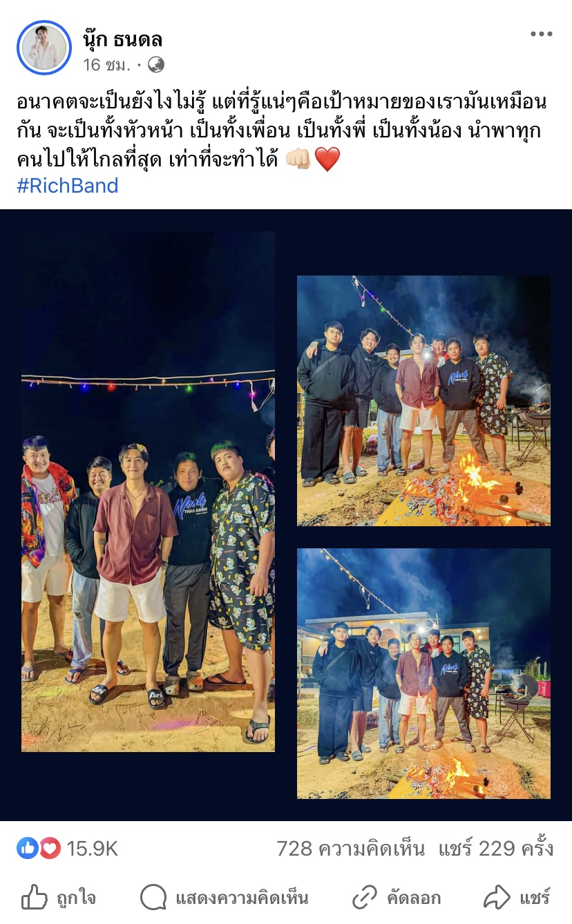Tap the comment speech bubble icon
Viewport: 572px width, 924px height.
pyautogui.click(x=153, y=897)
